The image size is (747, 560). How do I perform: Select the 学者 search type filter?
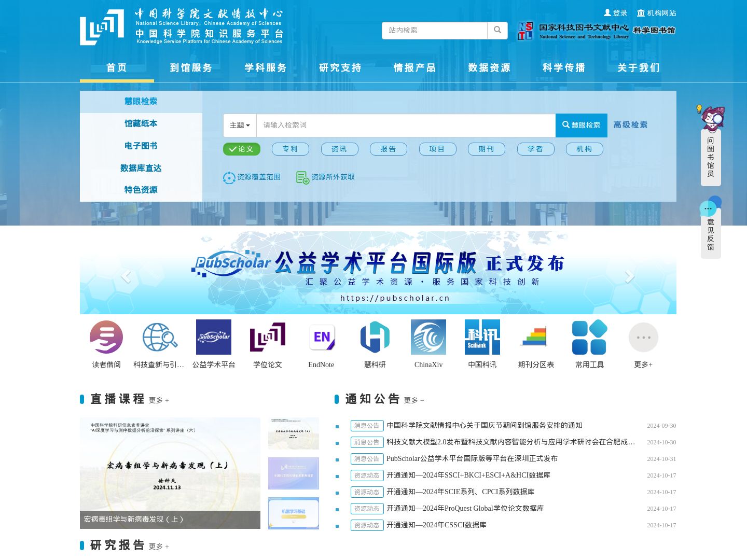coord(535,149)
